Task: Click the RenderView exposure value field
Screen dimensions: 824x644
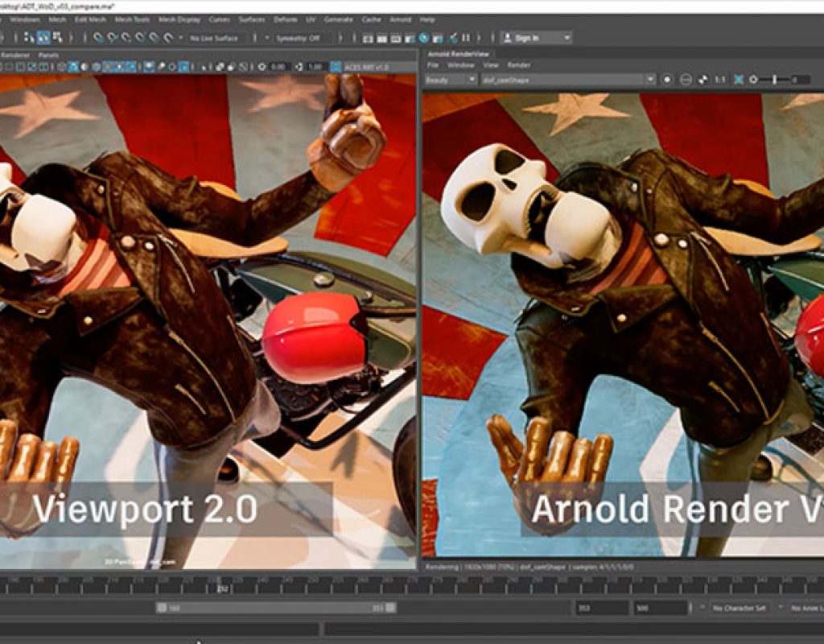Action: coord(800,80)
